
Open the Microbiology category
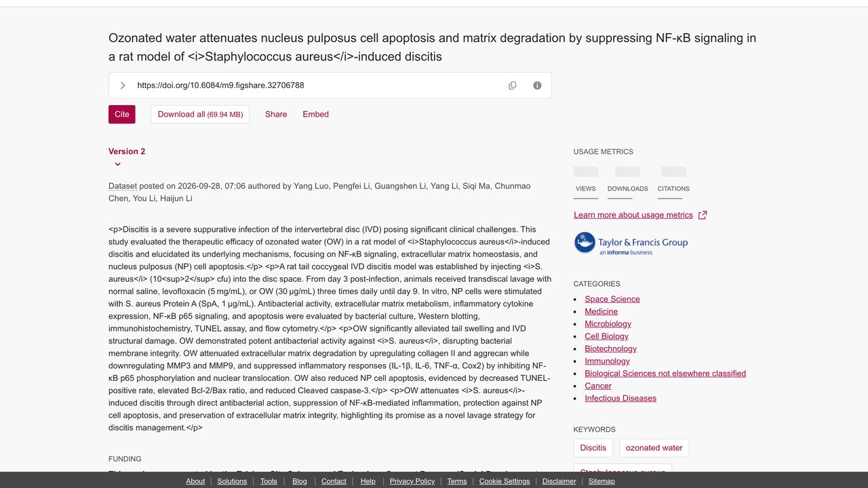point(608,324)
